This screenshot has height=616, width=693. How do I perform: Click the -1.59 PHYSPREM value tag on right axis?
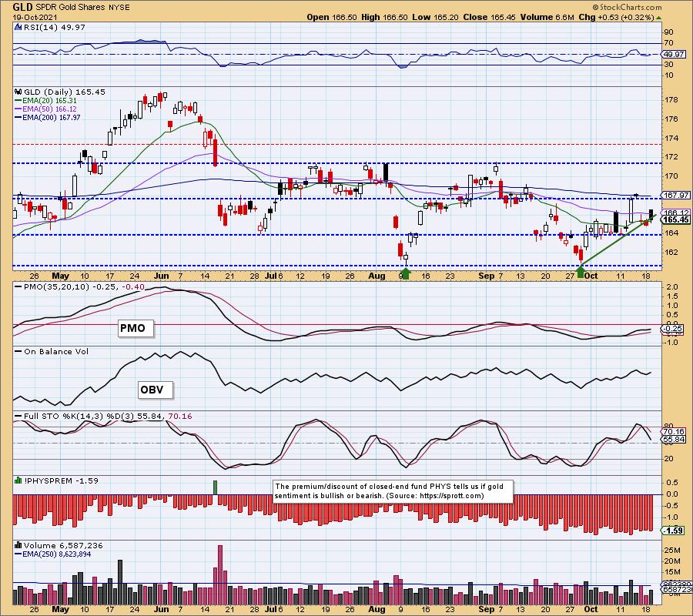click(673, 531)
